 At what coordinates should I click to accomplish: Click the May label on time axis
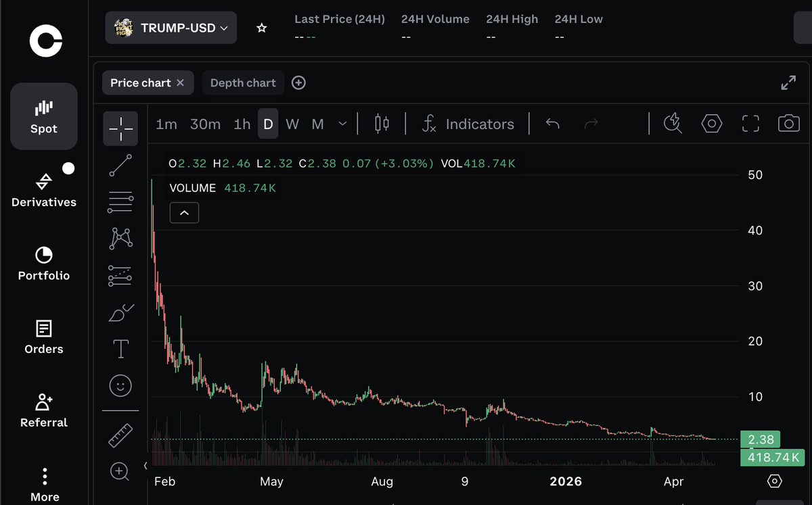pos(271,481)
